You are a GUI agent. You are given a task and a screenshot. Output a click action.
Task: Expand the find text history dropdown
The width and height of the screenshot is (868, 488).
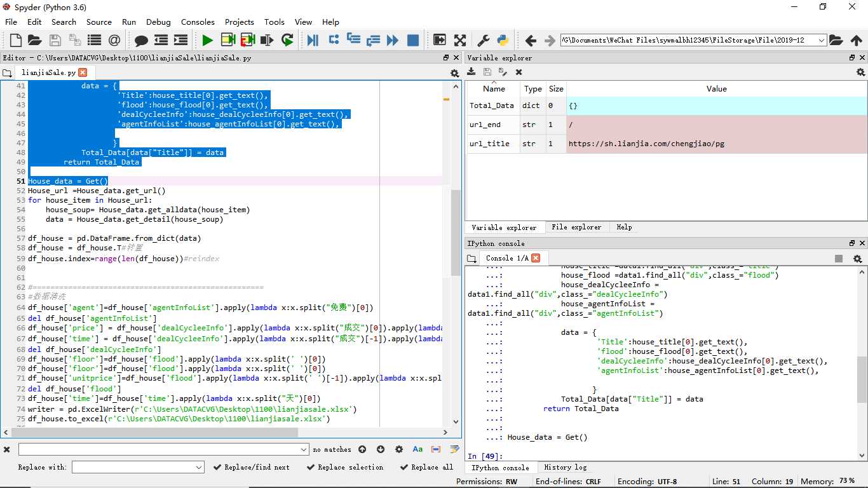[x=304, y=449]
